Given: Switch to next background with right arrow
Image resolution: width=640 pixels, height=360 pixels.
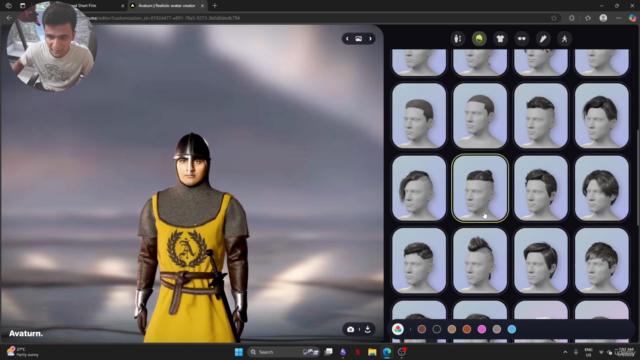Looking at the screenshot, I should coord(370,39).
